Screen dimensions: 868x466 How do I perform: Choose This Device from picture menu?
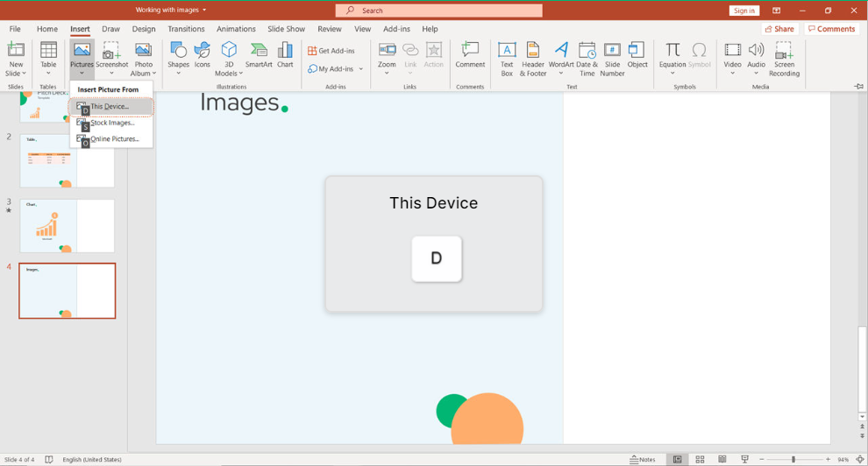coord(110,107)
